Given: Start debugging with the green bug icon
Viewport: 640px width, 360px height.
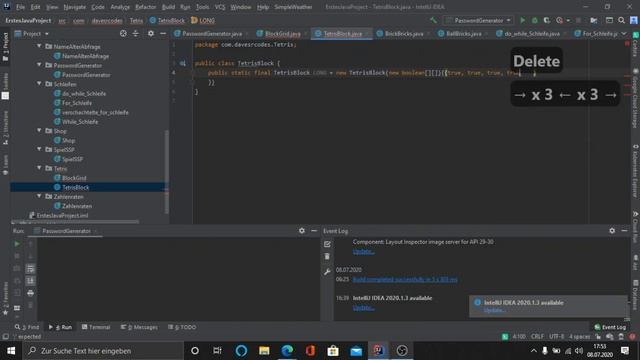Looking at the screenshot, I should tap(535, 20).
